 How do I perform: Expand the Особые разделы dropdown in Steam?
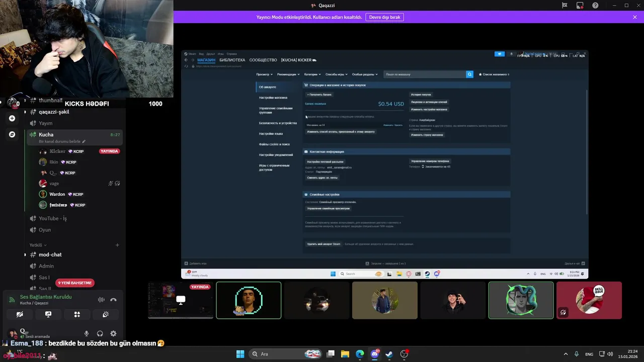(364, 74)
